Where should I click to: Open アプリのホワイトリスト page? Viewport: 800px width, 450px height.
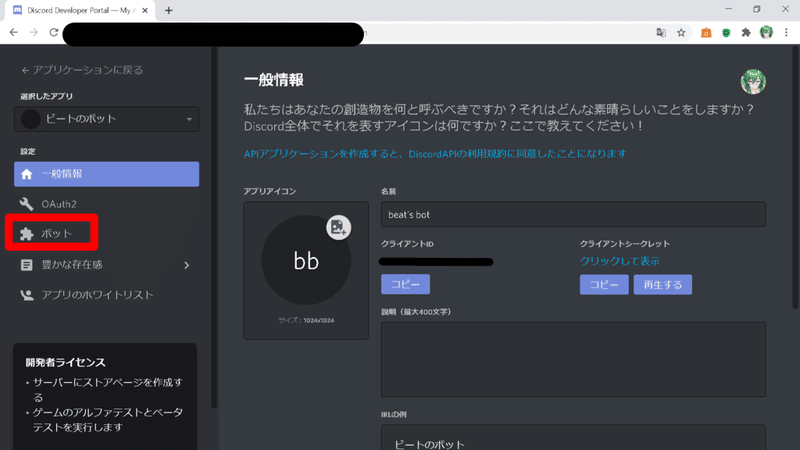pyautogui.click(x=107, y=295)
